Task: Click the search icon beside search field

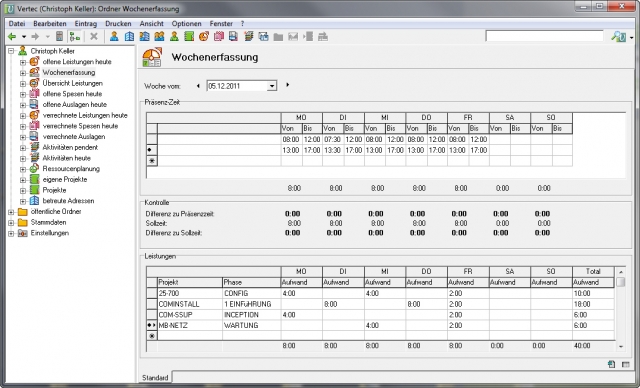Action: [x=618, y=37]
